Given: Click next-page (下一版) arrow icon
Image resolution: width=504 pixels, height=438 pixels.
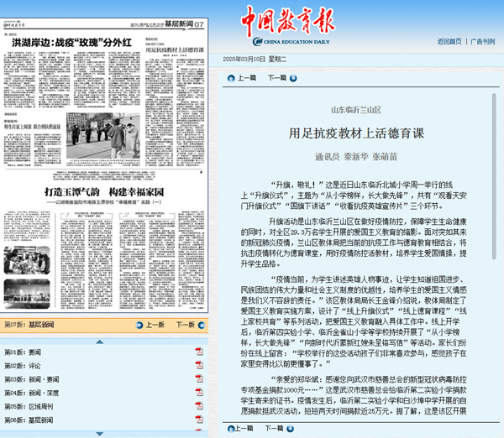Looking at the screenshot, I should (x=202, y=325).
